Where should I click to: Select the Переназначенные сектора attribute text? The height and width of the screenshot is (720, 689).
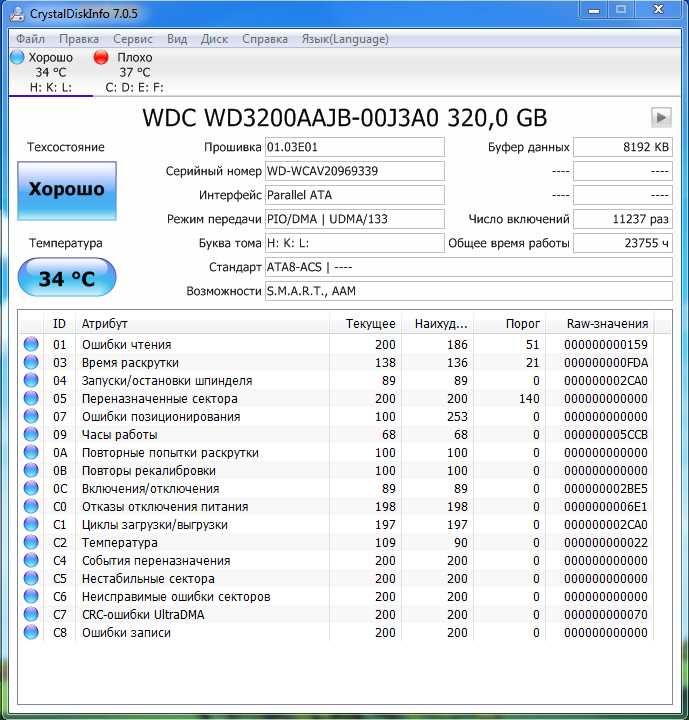[x=160, y=399]
